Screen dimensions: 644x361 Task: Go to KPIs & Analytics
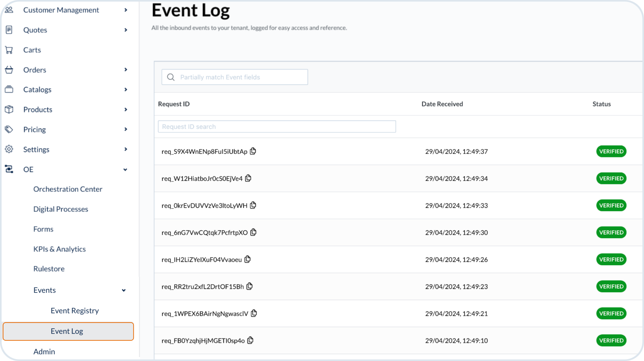[60, 249]
